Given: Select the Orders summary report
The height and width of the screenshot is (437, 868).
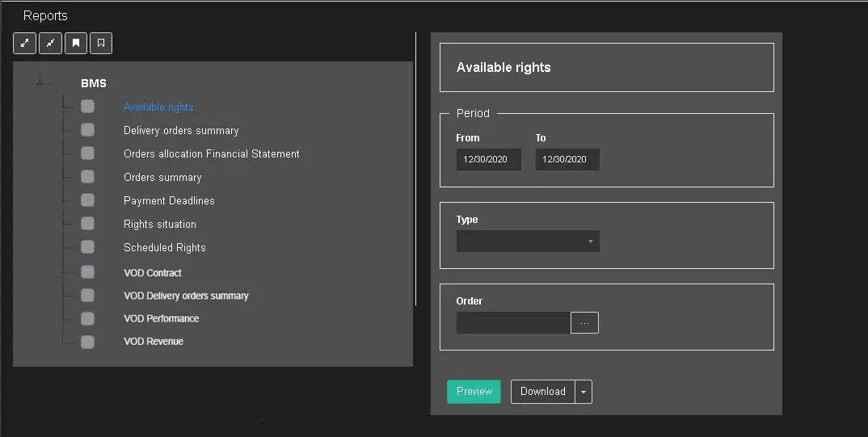Looking at the screenshot, I should (162, 178).
